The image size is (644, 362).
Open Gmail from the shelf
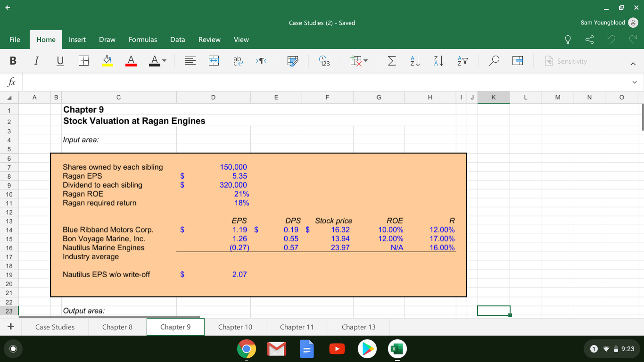[x=277, y=349]
